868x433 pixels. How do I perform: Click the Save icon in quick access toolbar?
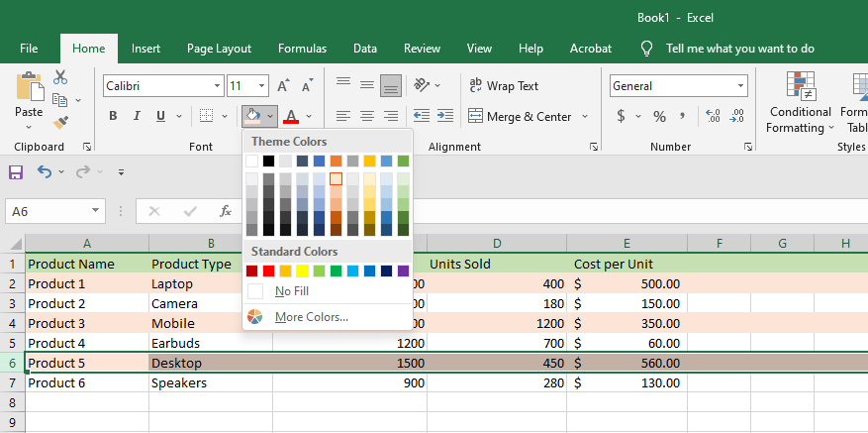pyautogui.click(x=16, y=172)
